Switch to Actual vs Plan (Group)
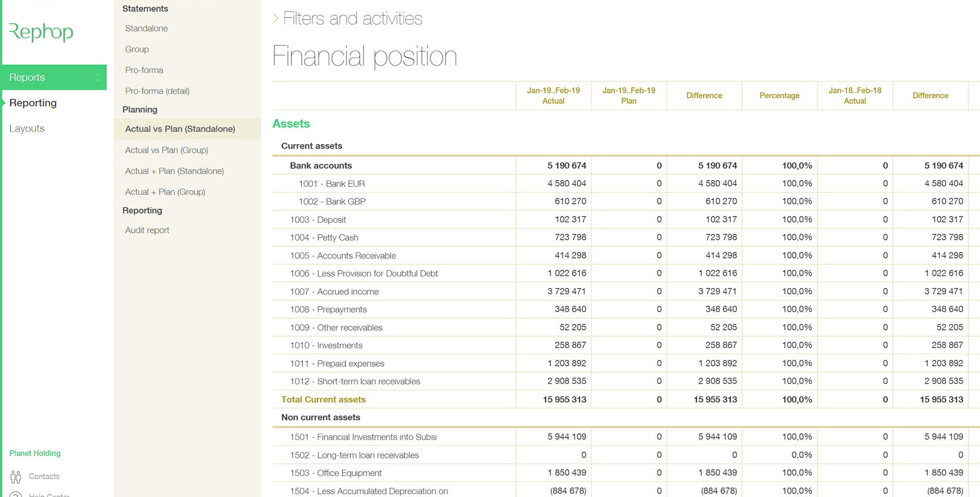Viewport: 980px width, 497px height. pos(167,150)
